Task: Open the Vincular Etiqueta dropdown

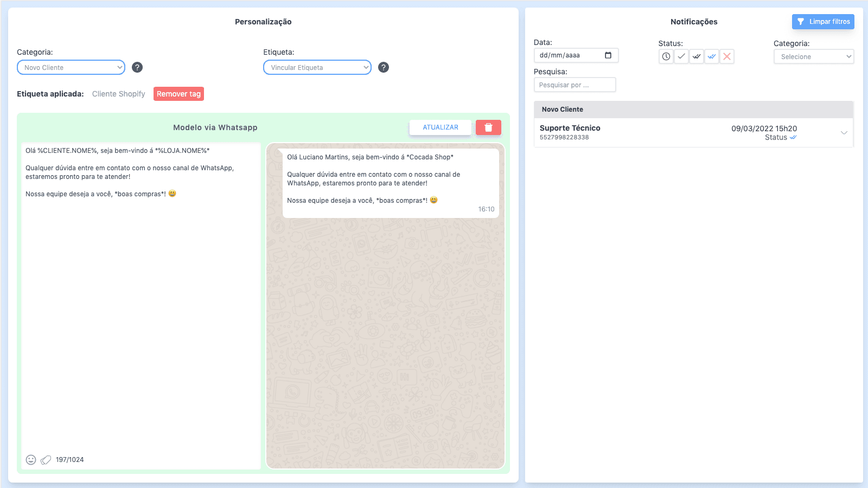Action: (x=317, y=67)
